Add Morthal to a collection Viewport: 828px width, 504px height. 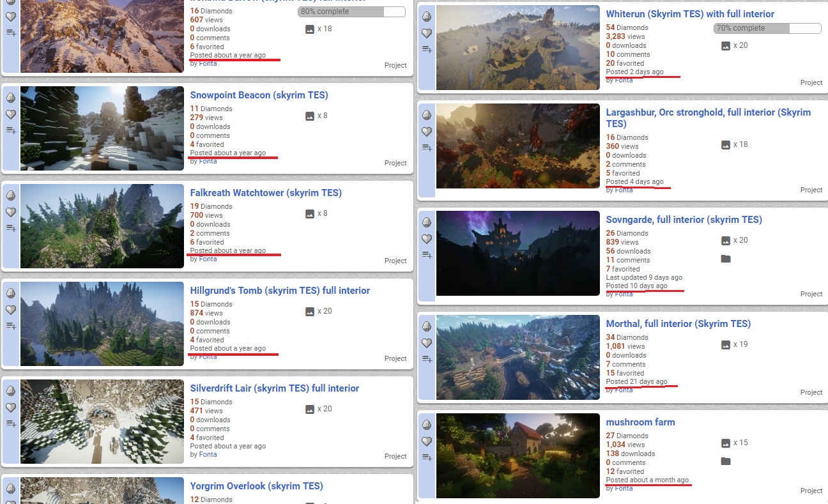[x=427, y=359]
